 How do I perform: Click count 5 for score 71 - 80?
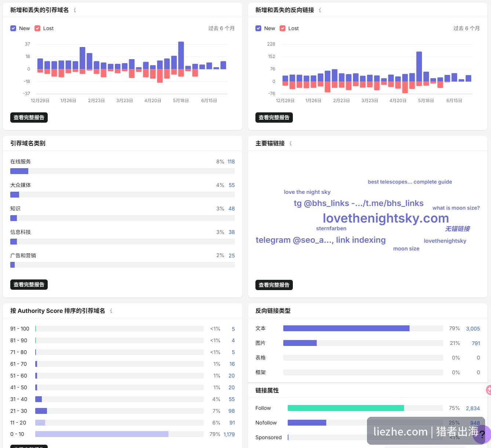233,352
